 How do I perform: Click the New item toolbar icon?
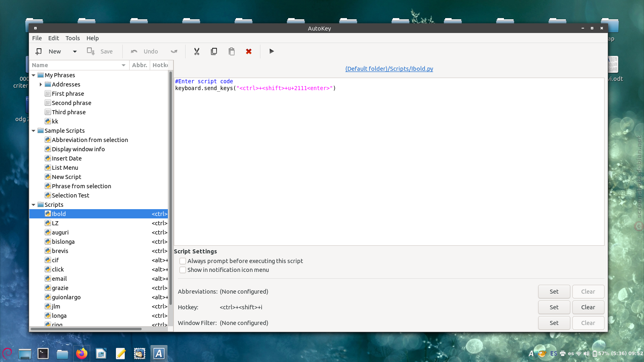point(39,51)
